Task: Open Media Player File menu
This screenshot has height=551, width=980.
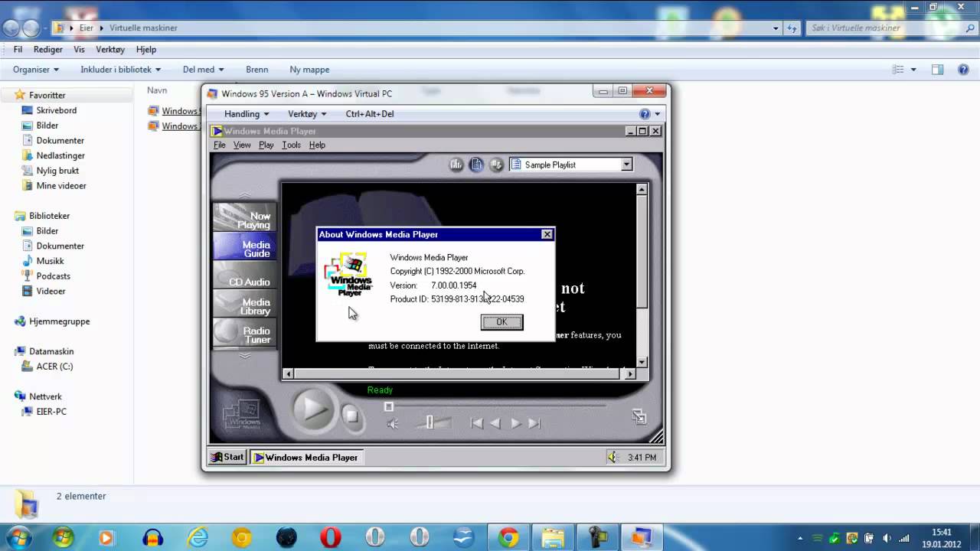Action: (x=220, y=145)
